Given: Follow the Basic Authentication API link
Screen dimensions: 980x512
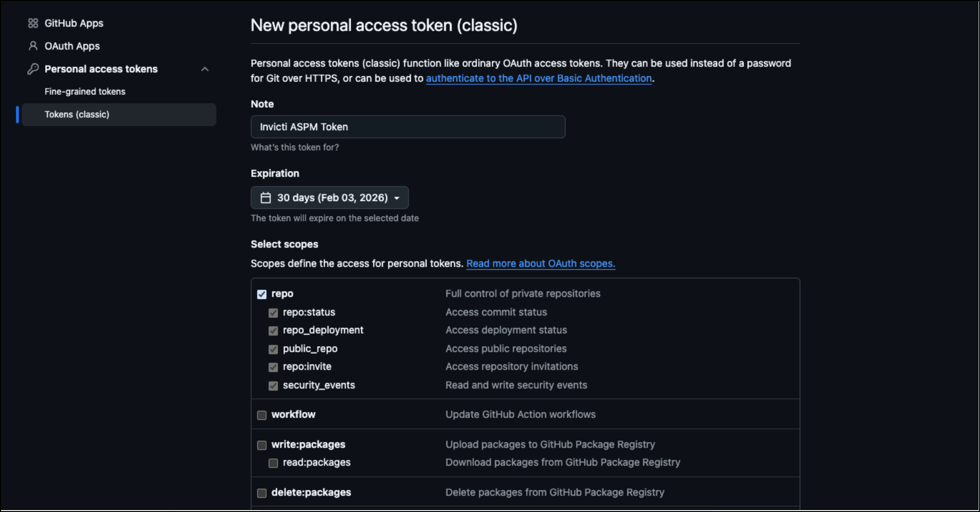Looking at the screenshot, I should coord(539,79).
